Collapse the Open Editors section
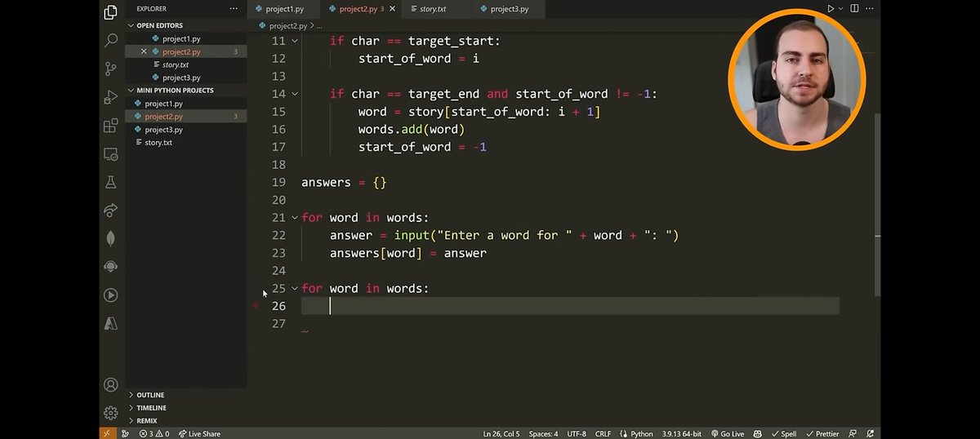This screenshot has width=980, height=439. (x=186, y=25)
